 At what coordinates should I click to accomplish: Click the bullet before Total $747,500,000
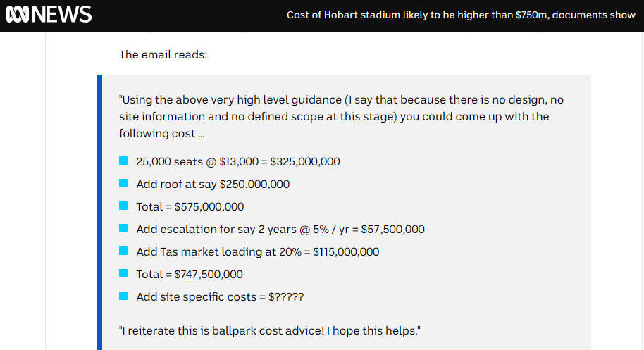123,274
